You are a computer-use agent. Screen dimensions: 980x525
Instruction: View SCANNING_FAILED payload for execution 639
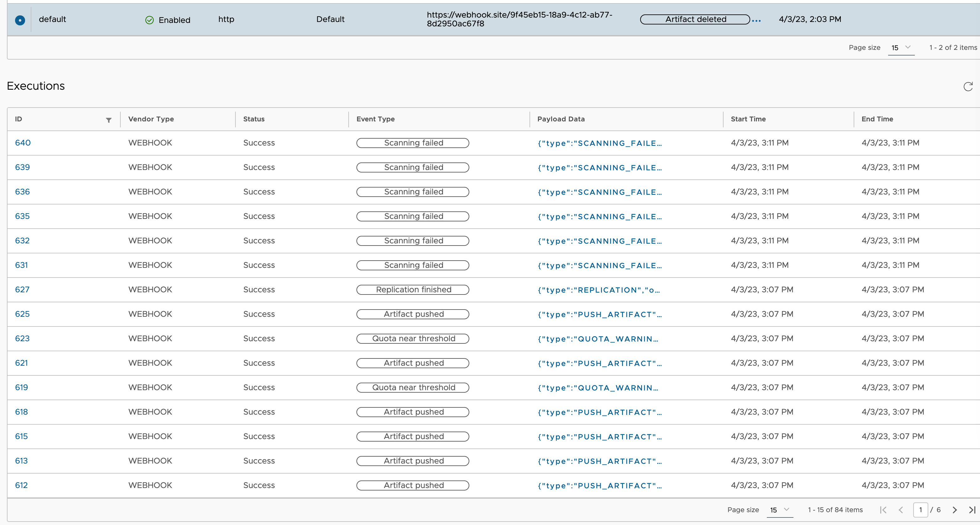(x=599, y=167)
